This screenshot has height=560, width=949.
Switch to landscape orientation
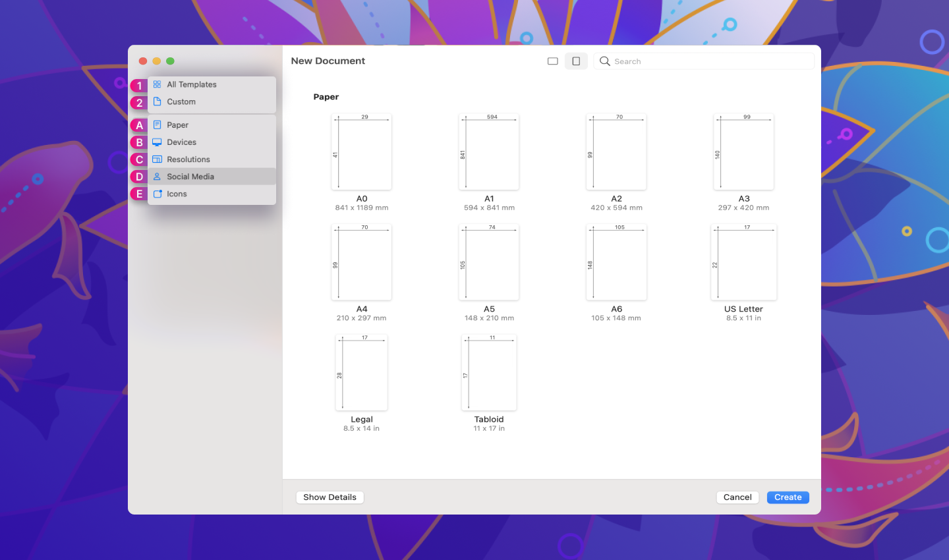pyautogui.click(x=553, y=61)
